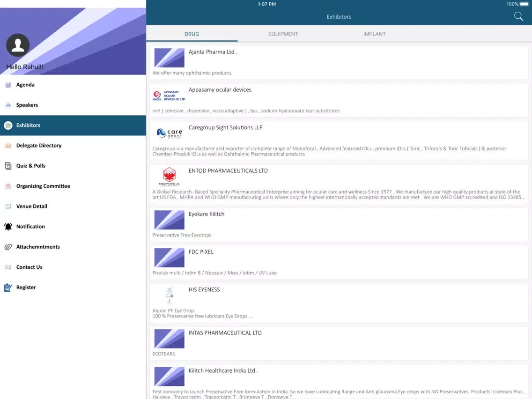Open Kilitch Healthcare India Ltd name
Image resolution: width=532 pixels, height=399 pixels.
(x=223, y=370)
